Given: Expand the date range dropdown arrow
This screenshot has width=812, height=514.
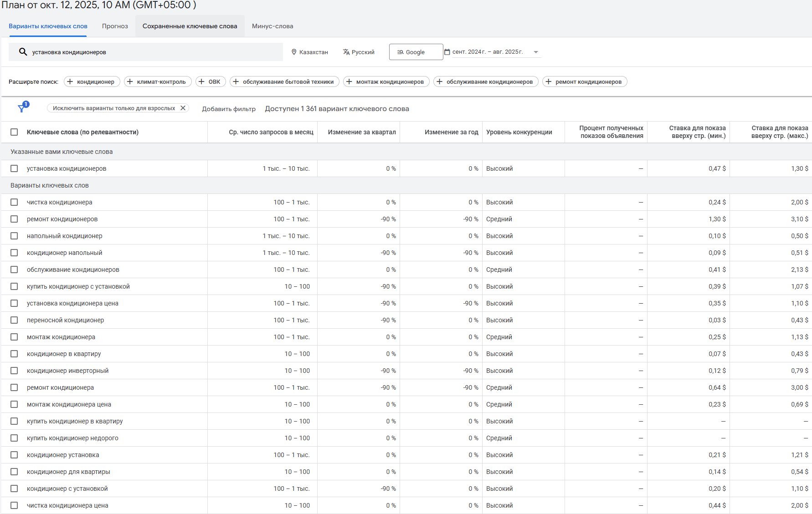Looking at the screenshot, I should point(536,52).
